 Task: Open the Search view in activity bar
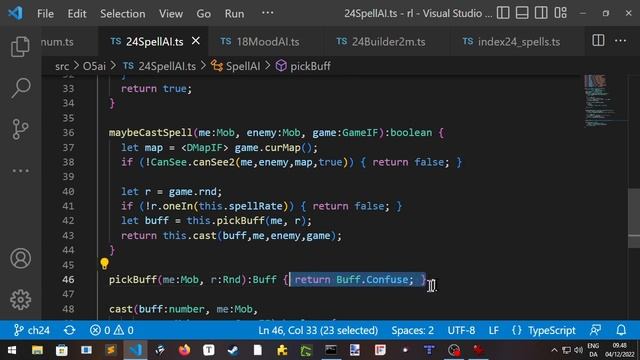[x=20, y=88]
